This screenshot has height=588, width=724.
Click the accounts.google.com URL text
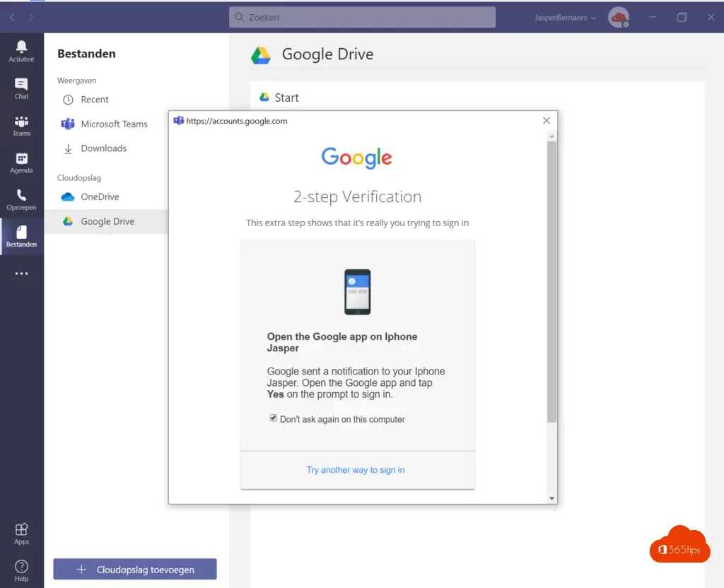click(237, 121)
